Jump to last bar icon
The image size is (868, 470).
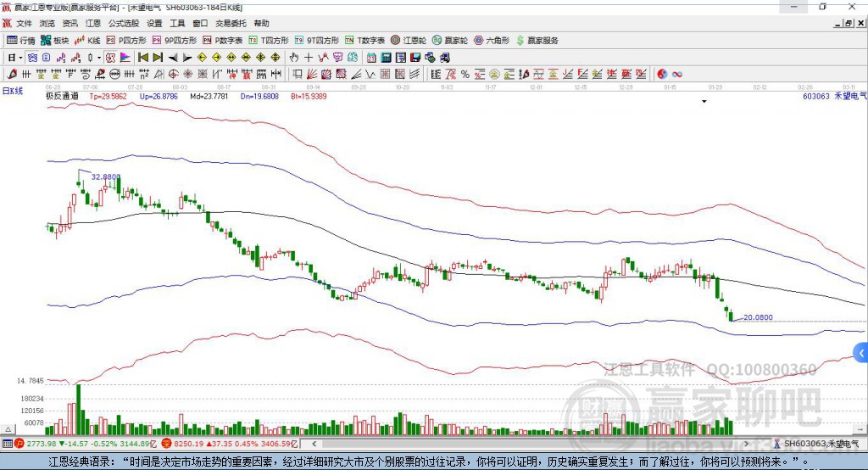pyautogui.click(x=158, y=58)
